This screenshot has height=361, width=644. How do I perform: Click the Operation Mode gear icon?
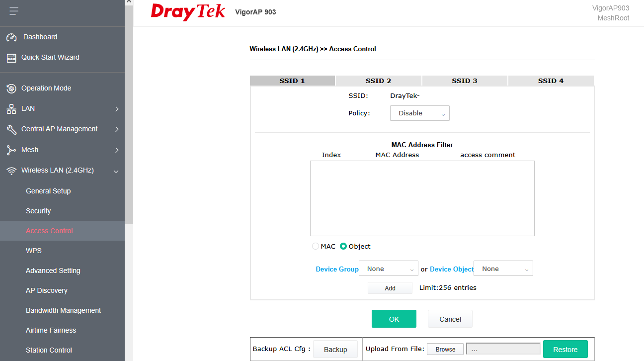(11, 89)
